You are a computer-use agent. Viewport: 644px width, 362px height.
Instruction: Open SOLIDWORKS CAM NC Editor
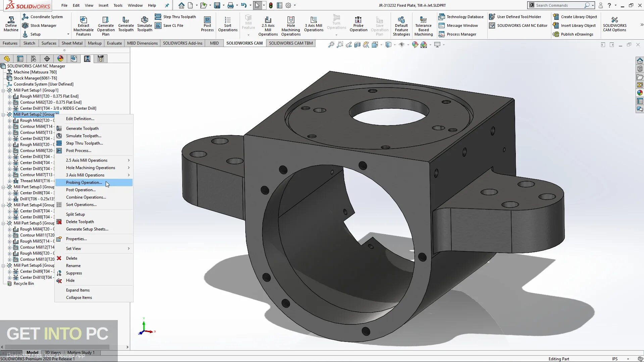(518, 25)
